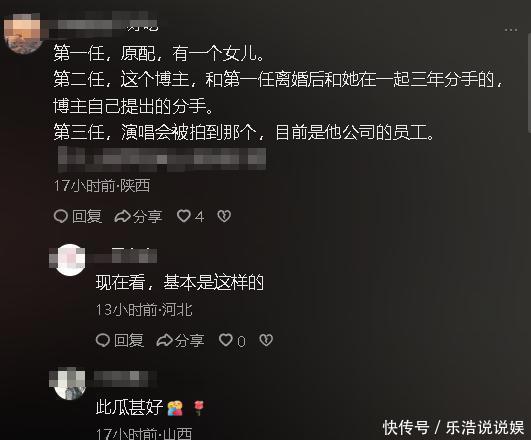Viewport: 531px width, 440px height.
Task: Like the 陕西 comment with 4 likes
Action: 184,216
